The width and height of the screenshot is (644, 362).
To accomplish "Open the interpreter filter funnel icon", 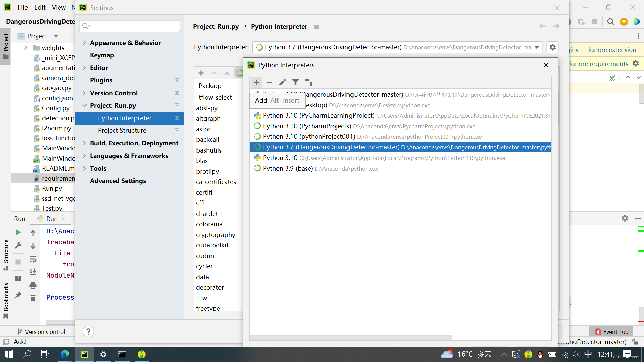I will (296, 82).
